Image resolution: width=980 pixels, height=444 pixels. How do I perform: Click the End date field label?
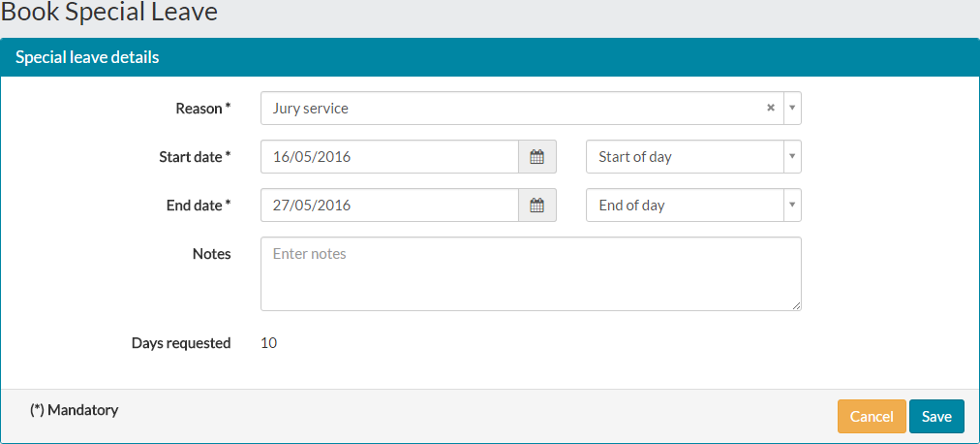[199, 206]
